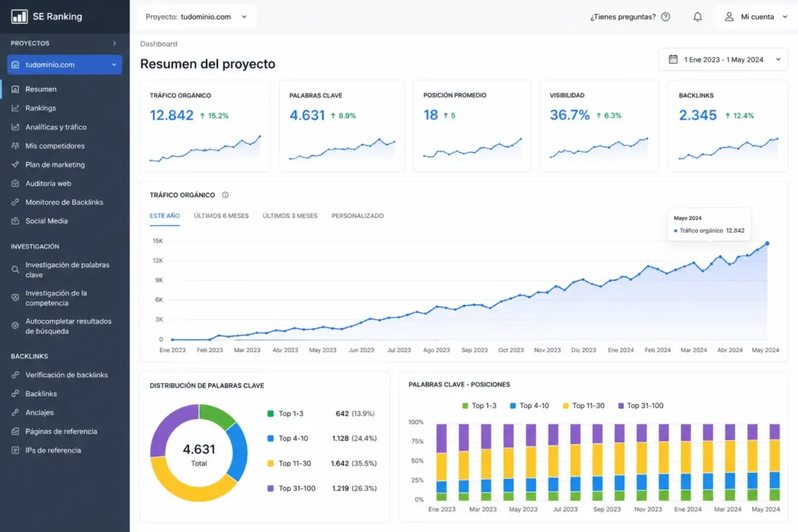Toggle Top 4-10 legend in positions chart
Viewport: 798px width, 532px height.
[529, 406]
